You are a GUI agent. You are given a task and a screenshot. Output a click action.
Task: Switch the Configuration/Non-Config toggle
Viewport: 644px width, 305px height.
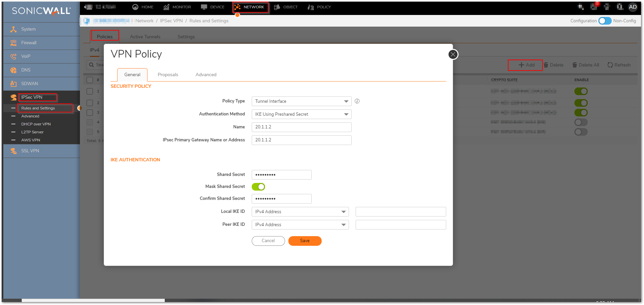pyautogui.click(x=605, y=21)
